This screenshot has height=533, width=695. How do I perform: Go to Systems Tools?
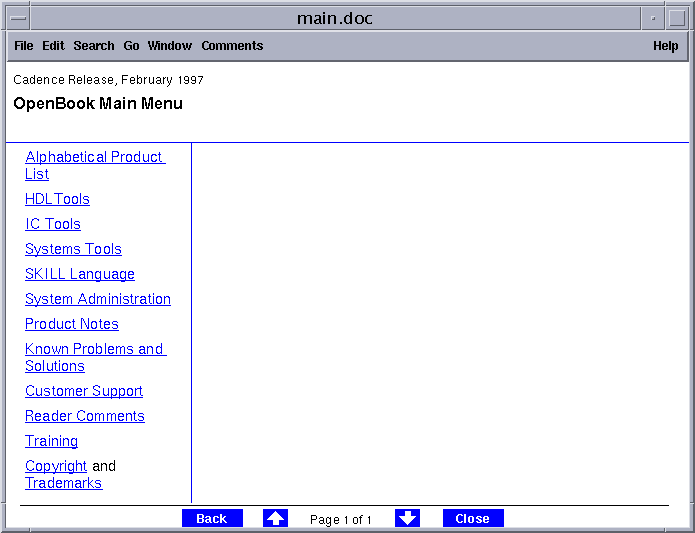pos(73,249)
